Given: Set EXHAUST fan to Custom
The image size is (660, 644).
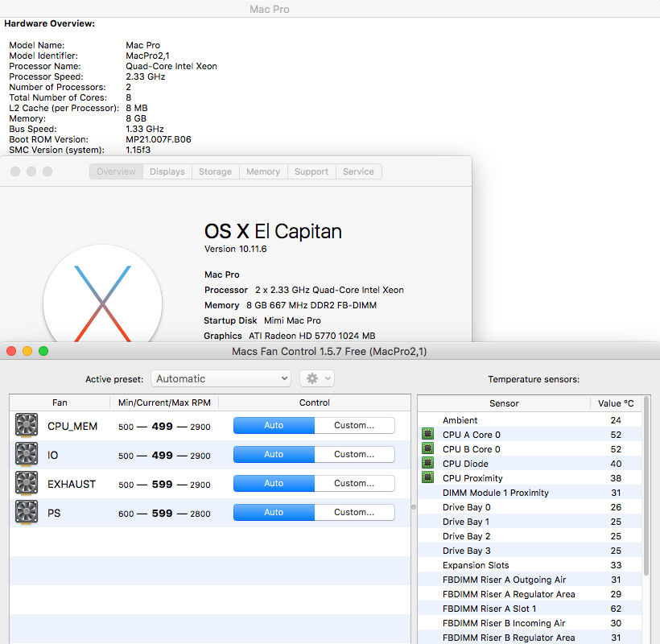Looking at the screenshot, I should click(354, 483).
